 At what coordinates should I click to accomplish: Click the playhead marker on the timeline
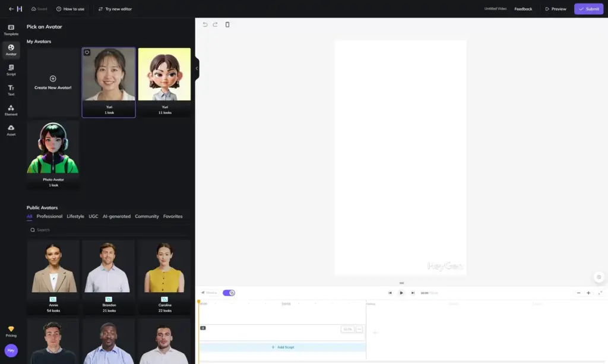tap(199, 302)
